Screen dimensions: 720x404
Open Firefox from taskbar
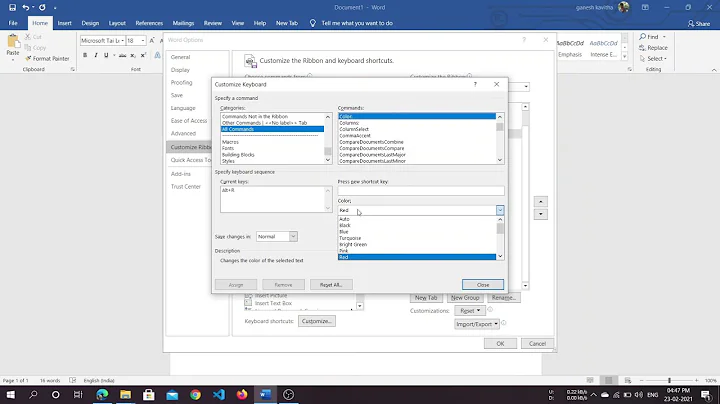click(x=242, y=394)
